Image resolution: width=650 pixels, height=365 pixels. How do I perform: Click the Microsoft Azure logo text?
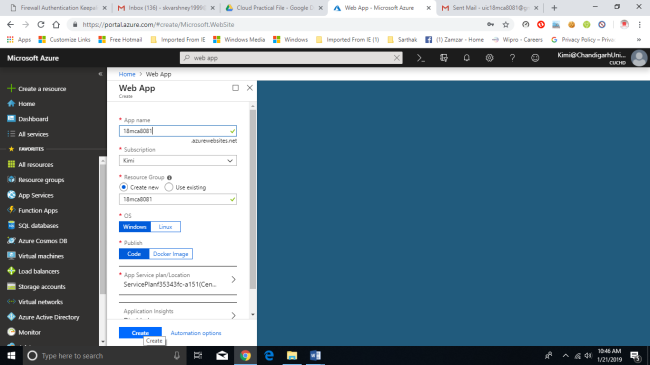point(33,58)
